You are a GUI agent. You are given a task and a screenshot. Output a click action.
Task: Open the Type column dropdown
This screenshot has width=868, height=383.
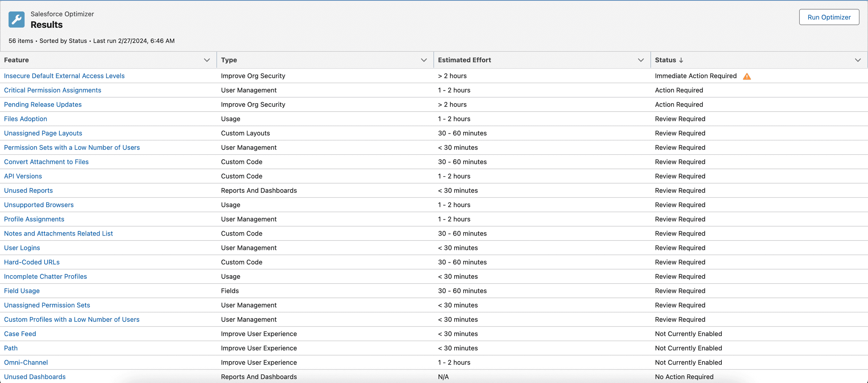point(424,60)
